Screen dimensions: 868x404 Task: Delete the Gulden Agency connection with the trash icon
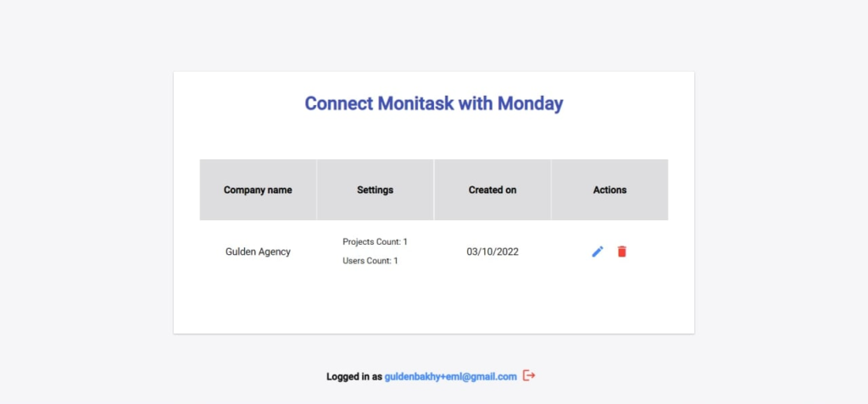point(622,252)
